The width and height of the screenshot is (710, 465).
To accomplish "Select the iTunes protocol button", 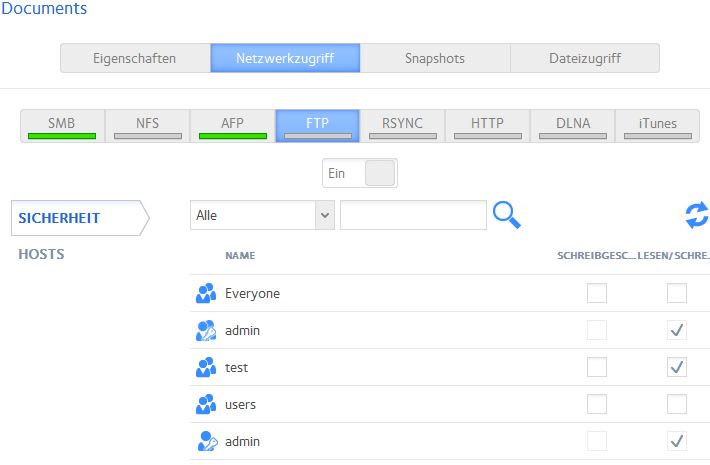I will (x=657, y=126).
